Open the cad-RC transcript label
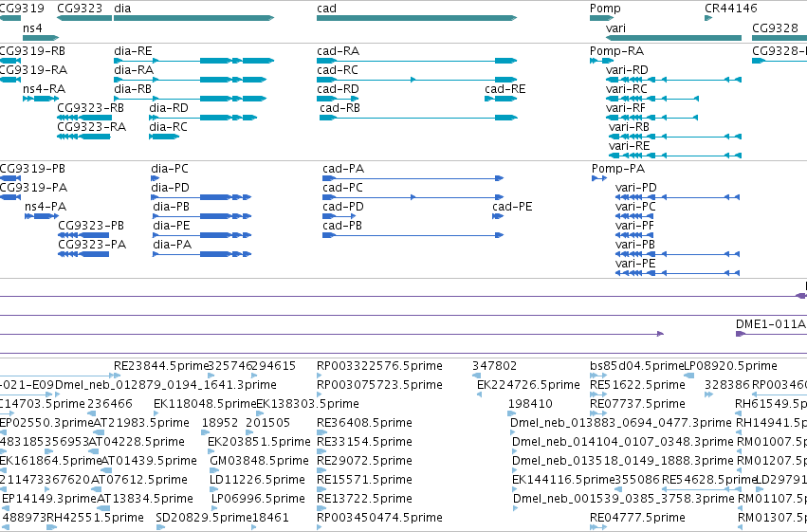The image size is (807, 532). [x=337, y=70]
